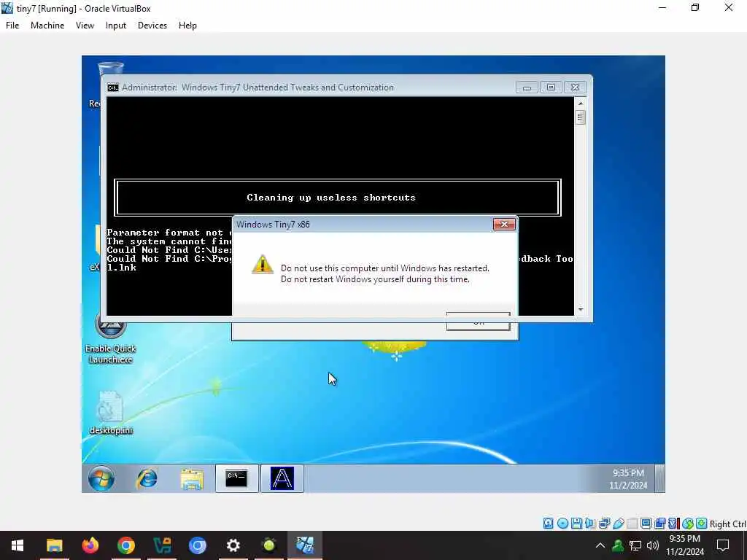Screen dimensions: 747x560
Task: Click the recording status icon
Action: (x=659, y=524)
